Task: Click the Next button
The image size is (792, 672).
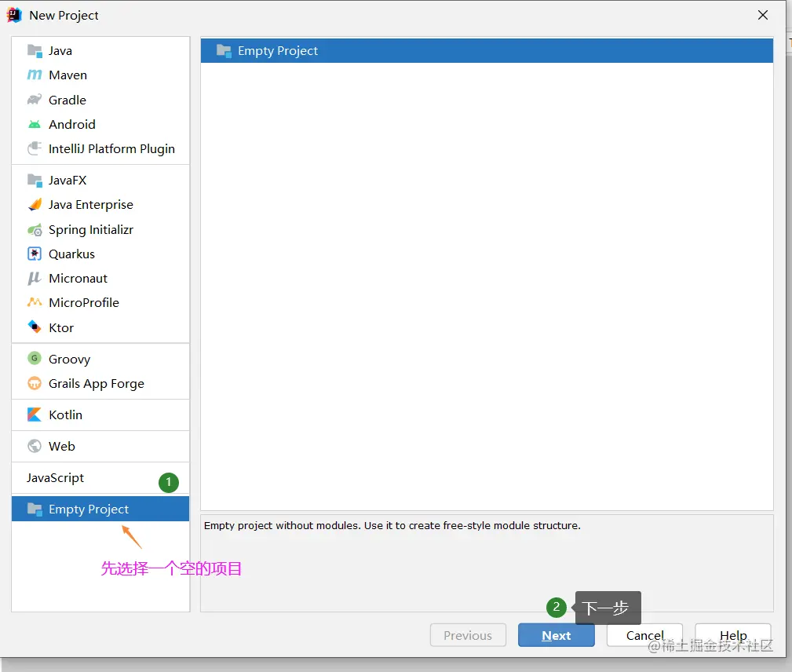Action: click(x=556, y=635)
